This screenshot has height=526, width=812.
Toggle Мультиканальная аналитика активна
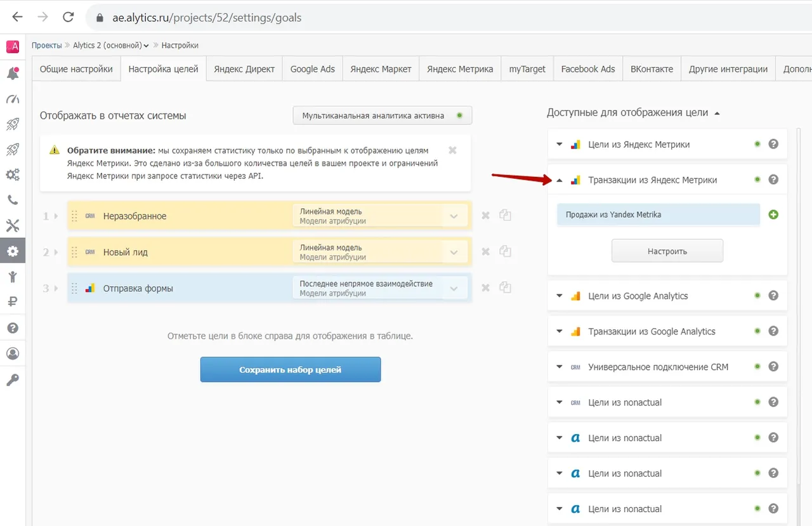click(x=383, y=115)
